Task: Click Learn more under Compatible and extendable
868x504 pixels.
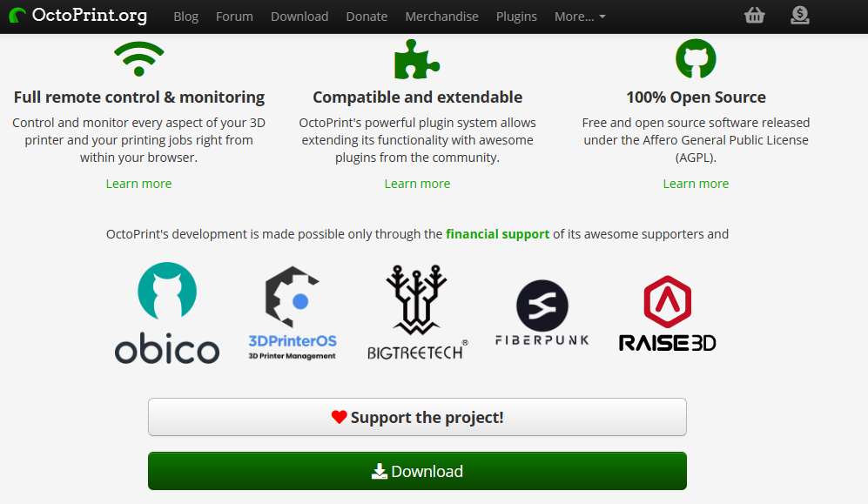Action: tap(417, 184)
